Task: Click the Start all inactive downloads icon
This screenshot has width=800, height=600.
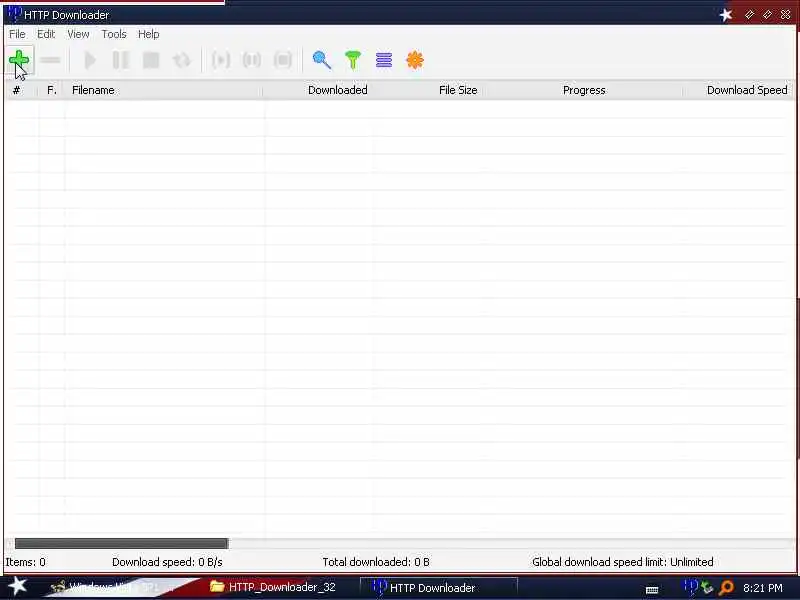Action: pos(221,60)
